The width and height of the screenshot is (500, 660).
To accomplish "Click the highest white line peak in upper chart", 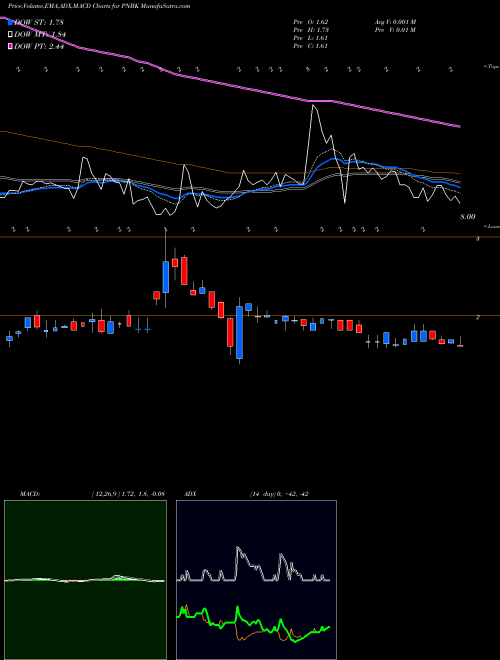I will [x=314, y=106].
